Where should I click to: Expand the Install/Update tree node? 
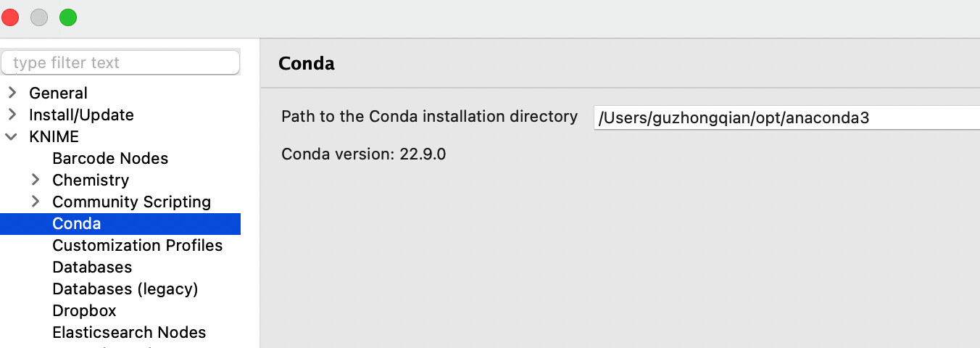pyautogui.click(x=12, y=115)
